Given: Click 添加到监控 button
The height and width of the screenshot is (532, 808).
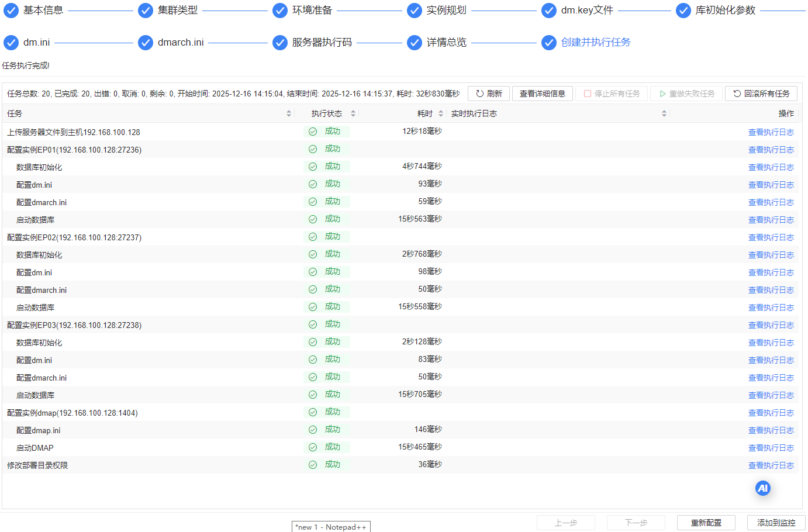Looking at the screenshot, I should coord(776,523).
